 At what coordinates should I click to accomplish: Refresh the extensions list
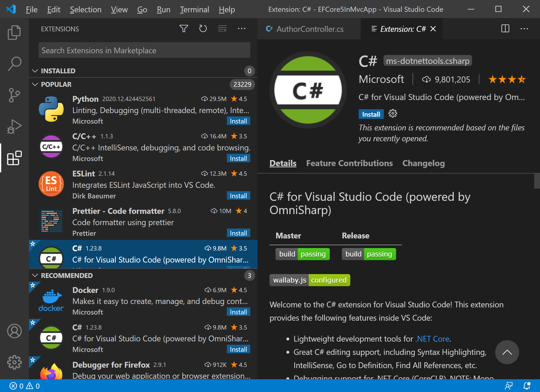point(203,29)
